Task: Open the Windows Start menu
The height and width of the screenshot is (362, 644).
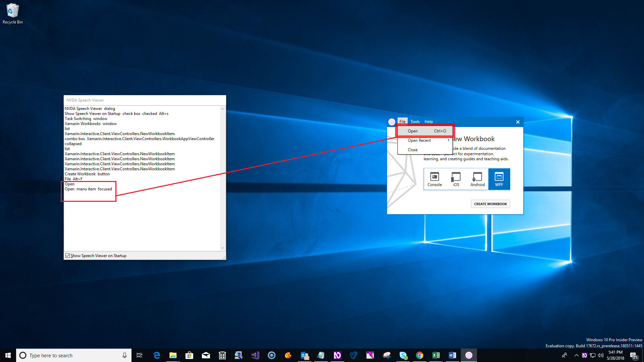Action: (x=7, y=355)
